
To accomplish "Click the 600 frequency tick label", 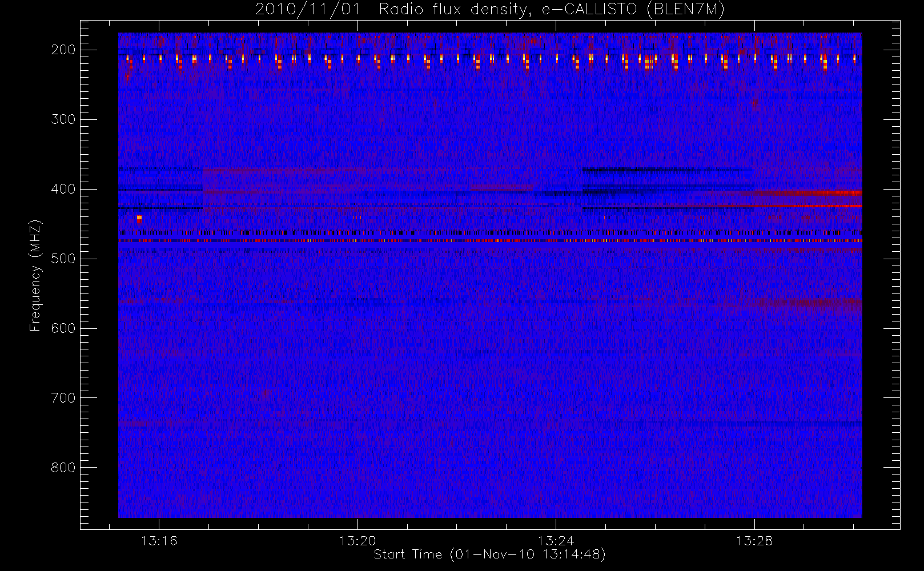I will 63,328.
